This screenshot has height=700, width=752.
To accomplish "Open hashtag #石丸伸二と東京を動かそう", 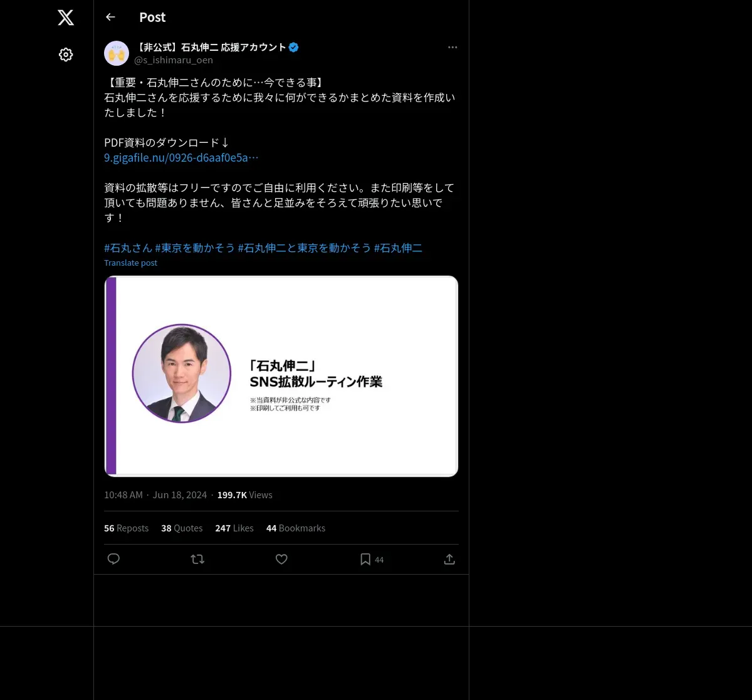I will pyautogui.click(x=305, y=248).
